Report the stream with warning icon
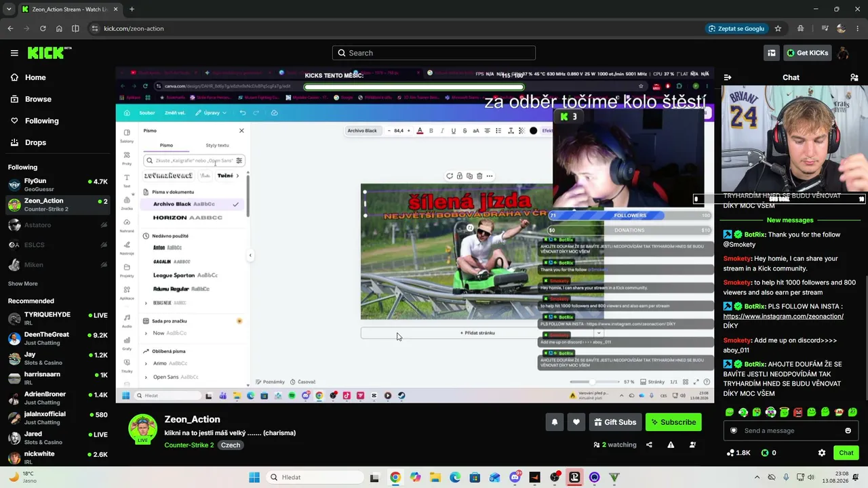 [x=671, y=445]
